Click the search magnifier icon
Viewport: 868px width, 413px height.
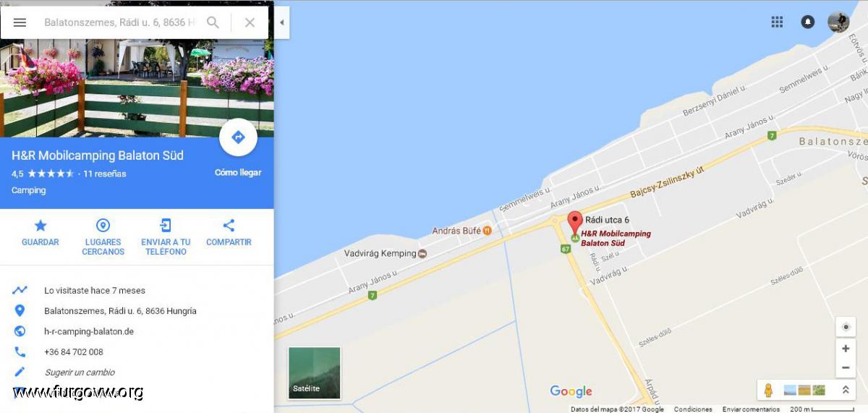(x=213, y=22)
